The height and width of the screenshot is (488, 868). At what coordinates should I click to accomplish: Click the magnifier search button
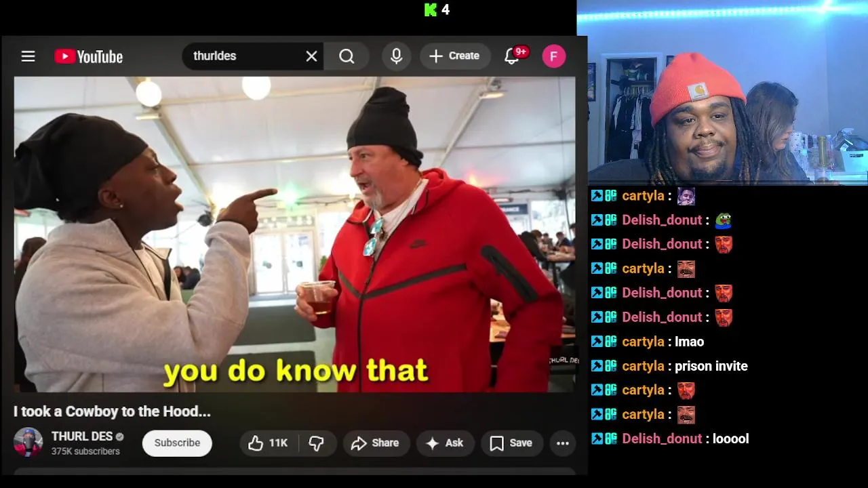(x=347, y=56)
